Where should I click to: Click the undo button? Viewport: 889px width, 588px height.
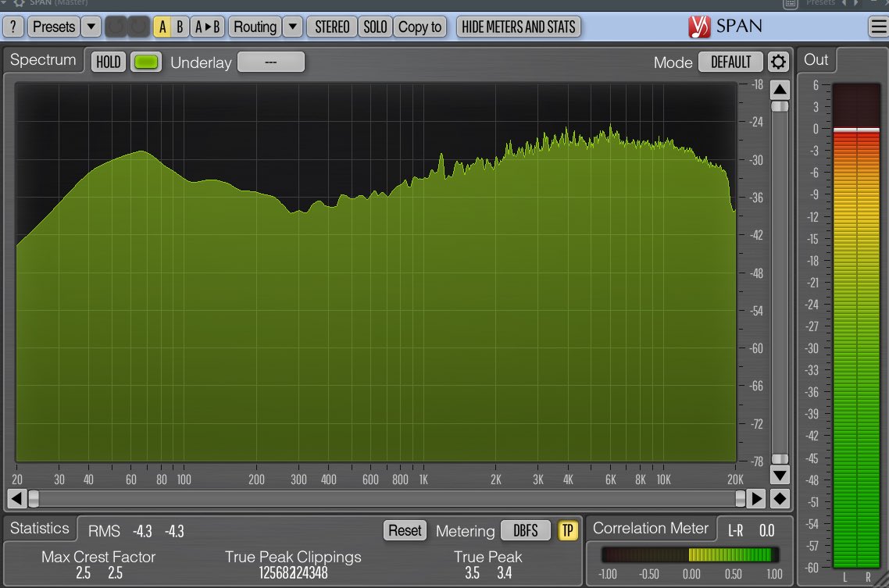116,27
